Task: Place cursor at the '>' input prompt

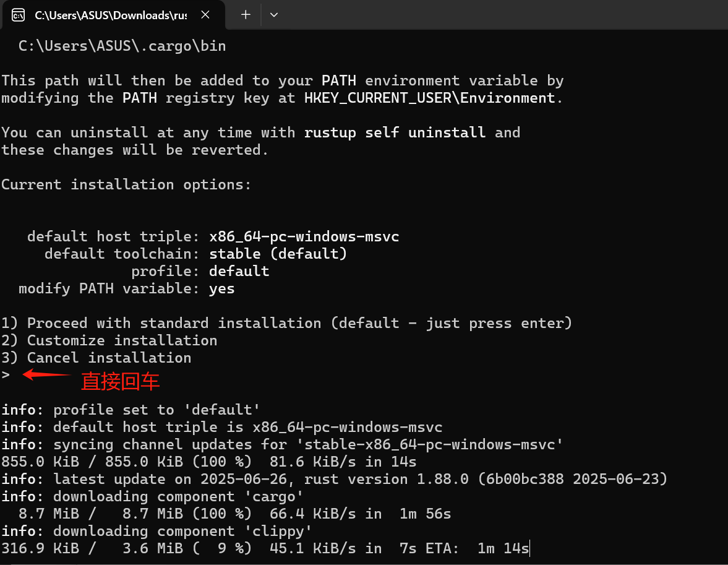Action: point(6,374)
